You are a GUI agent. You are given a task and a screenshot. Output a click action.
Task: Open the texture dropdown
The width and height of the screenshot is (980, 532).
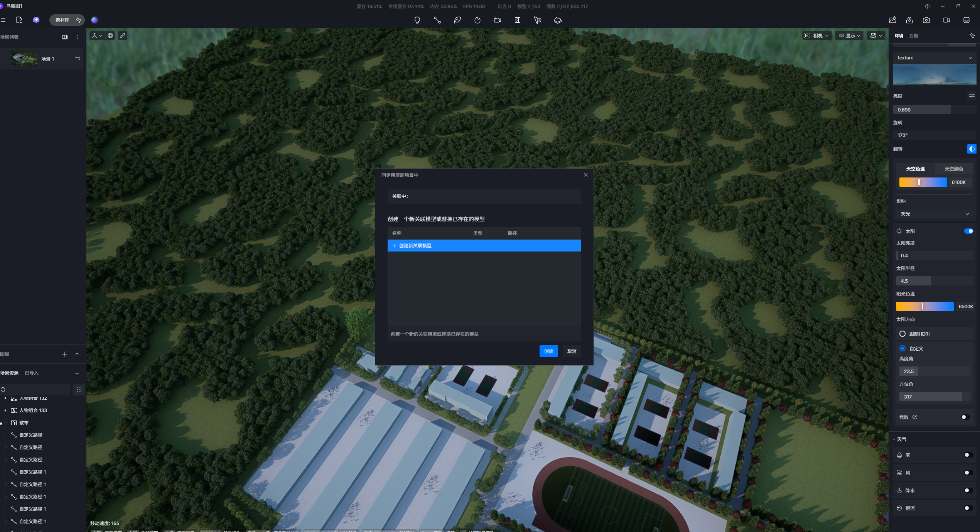tap(934, 58)
